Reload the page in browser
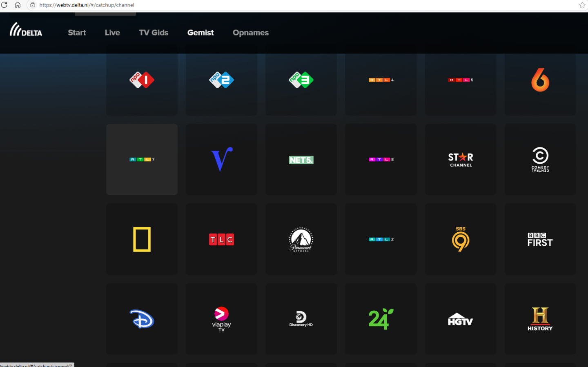The width and height of the screenshot is (588, 367). pyautogui.click(x=4, y=5)
